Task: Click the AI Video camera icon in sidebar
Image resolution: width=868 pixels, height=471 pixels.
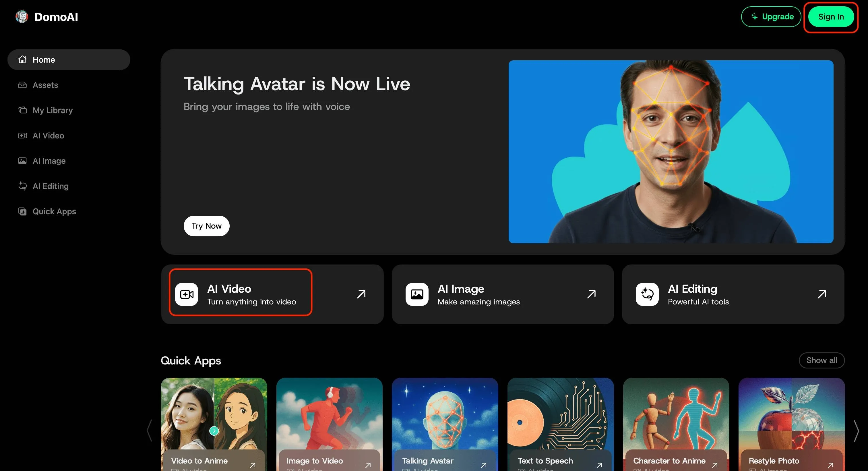Action: pyautogui.click(x=22, y=136)
